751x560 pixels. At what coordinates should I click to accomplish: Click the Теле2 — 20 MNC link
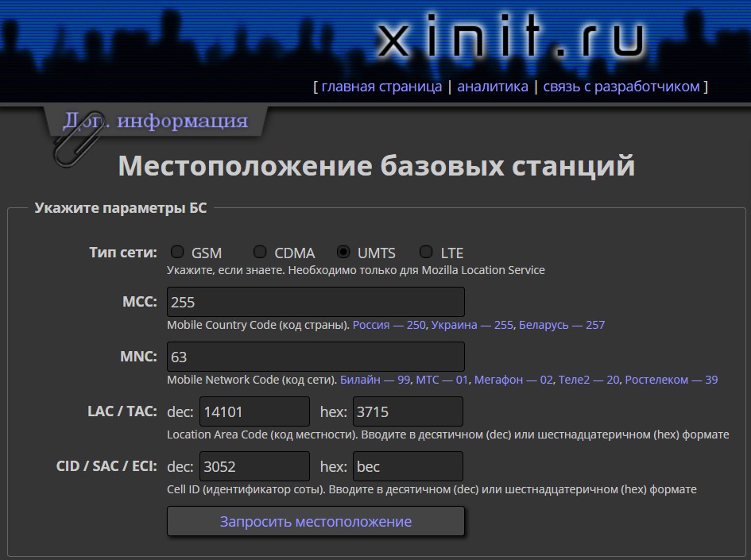589,380
